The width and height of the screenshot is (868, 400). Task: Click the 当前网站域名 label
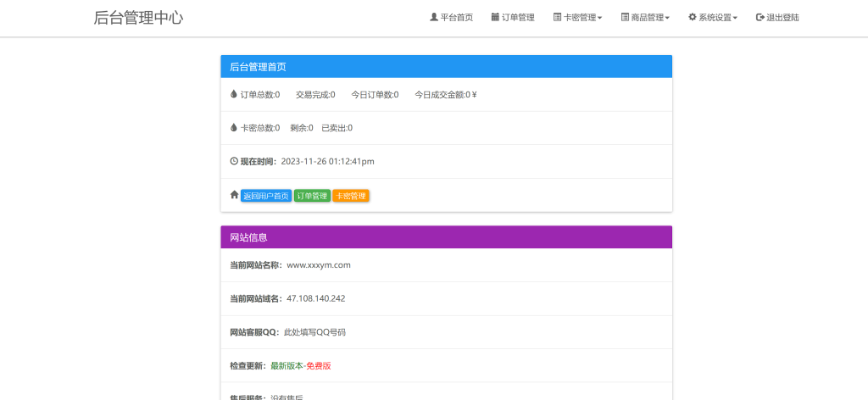tap(256, 299)
